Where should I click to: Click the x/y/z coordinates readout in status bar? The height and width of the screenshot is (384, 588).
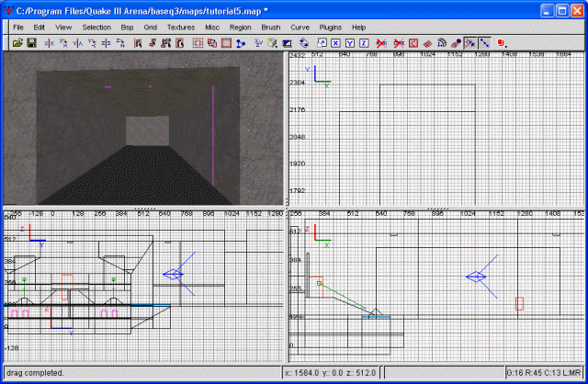(331, 373)
